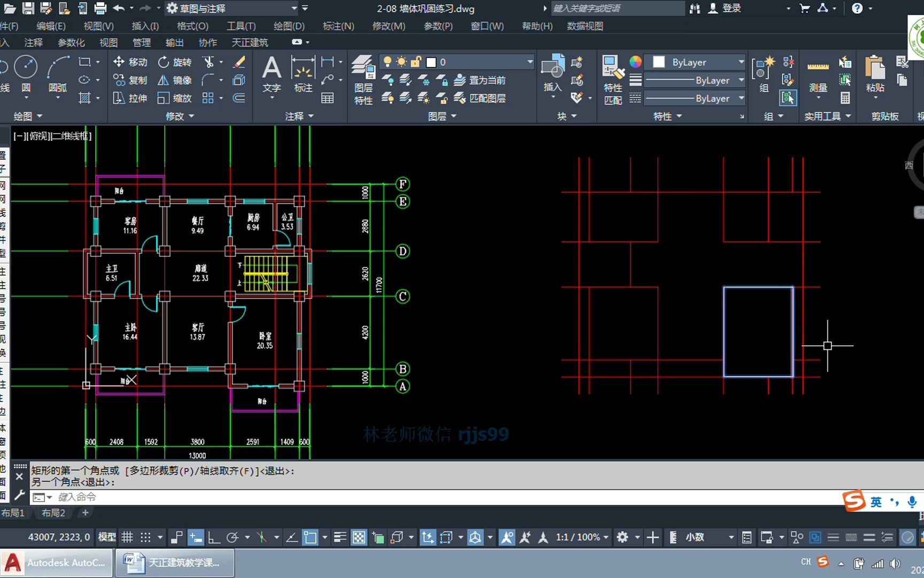The height and width of the screenshot is (578, 924).
Task: Activate the Move (移动) tool
Action: click(x=130, y=62)
